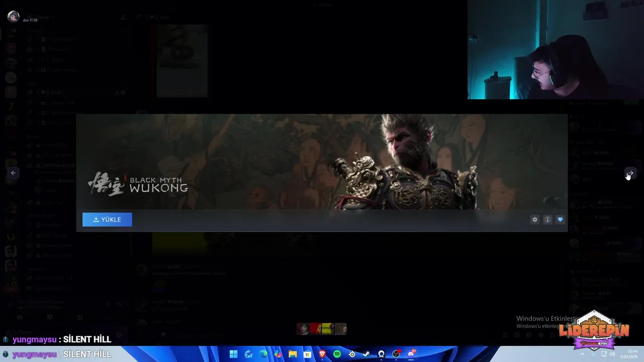644x362 pixels.
Task: Open the taskbar clock showing 22:44
Action: tap(629, 354)
